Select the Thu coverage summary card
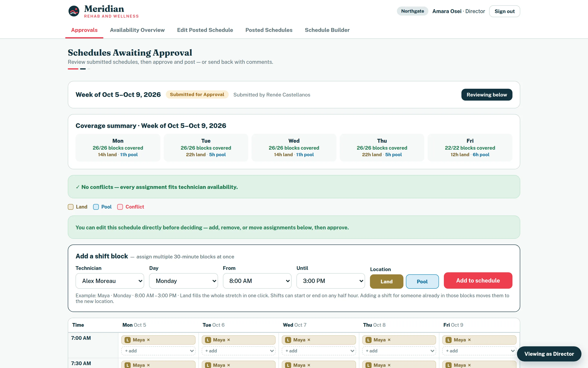 [382, 147]
